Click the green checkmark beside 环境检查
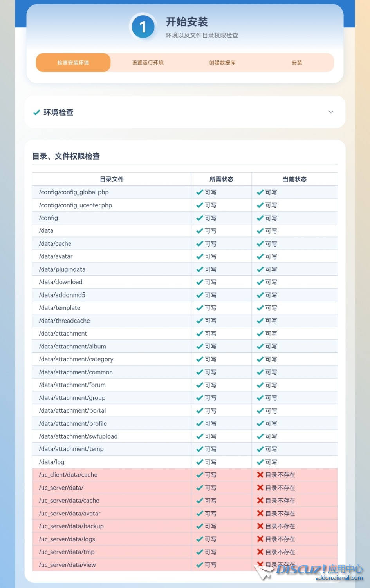 click(x=36, y=113)
